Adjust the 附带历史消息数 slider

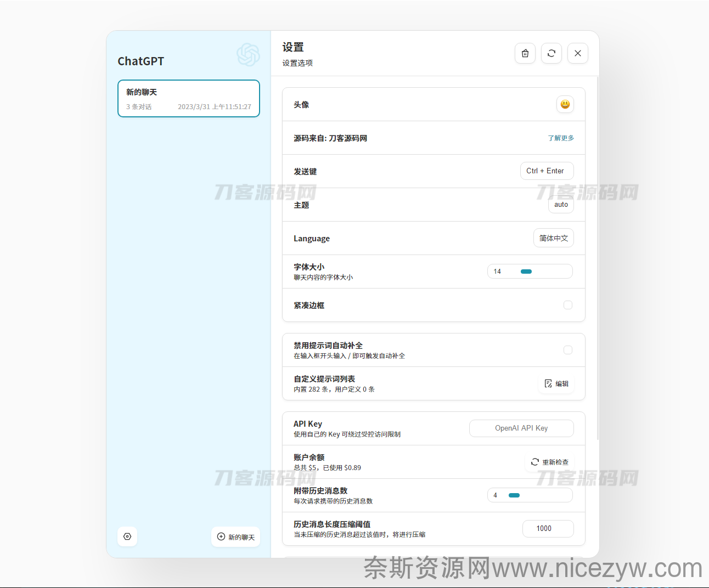(x=530, y=495)
